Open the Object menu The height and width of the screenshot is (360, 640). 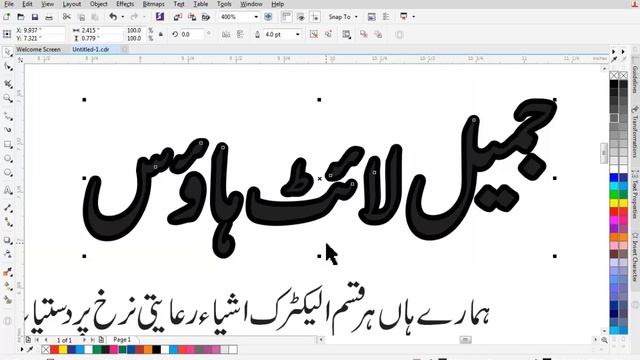98,4
